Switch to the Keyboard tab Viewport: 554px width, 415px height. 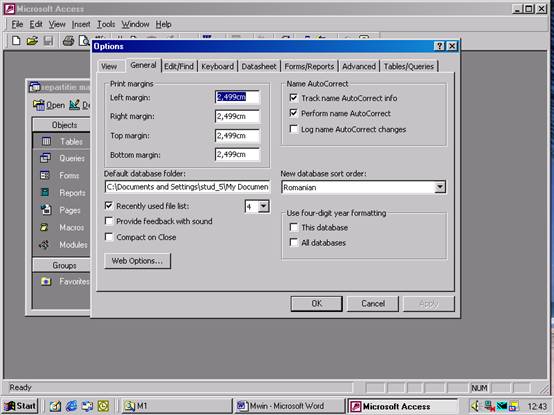(x=217, y=66)
